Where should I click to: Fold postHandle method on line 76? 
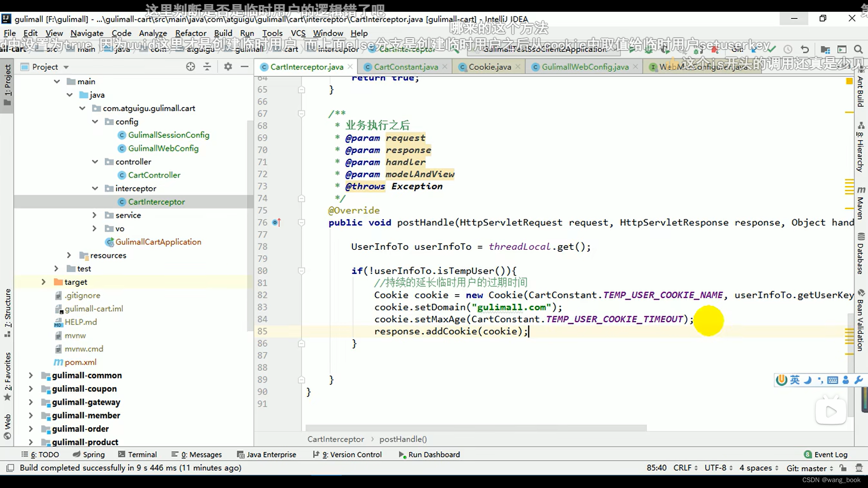coord(302,222)
